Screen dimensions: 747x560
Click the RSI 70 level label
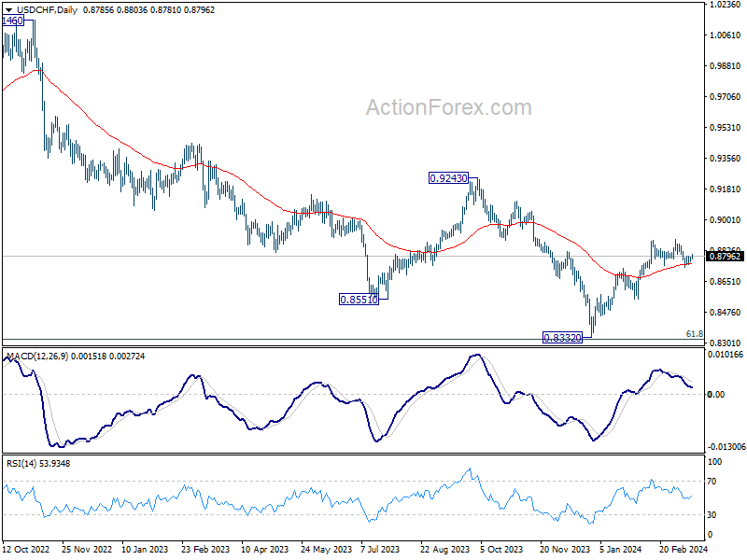coord(712,482)
